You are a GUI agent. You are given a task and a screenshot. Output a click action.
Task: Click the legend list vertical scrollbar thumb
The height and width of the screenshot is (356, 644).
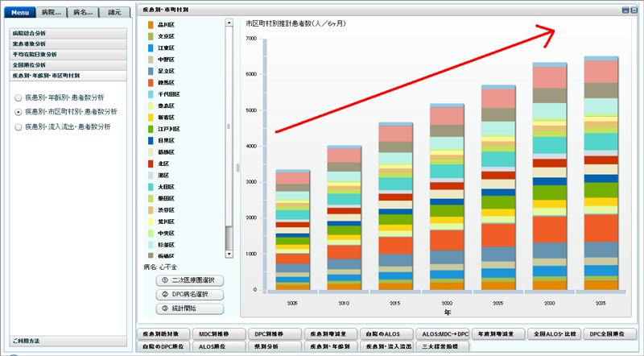tap(229, 238)
